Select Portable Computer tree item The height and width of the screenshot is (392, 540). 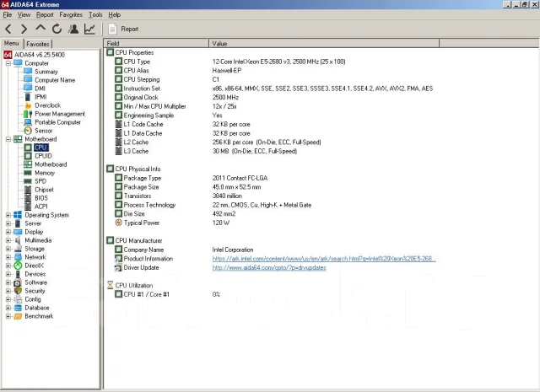click(x=58, y=122)
